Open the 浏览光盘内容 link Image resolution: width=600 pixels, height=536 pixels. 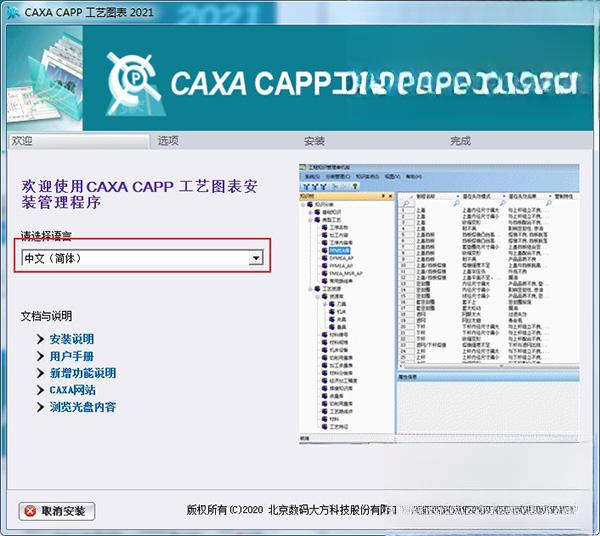[x=83, y=407]
